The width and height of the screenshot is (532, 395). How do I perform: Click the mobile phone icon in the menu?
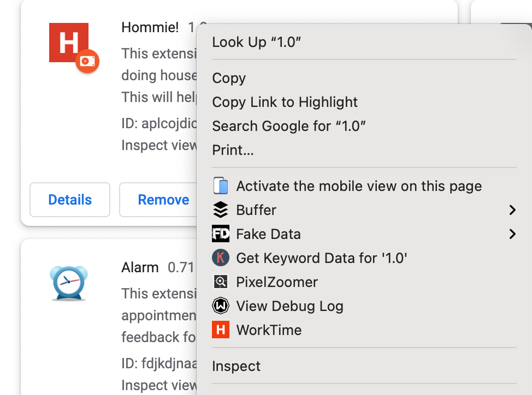tap(220, 185)
